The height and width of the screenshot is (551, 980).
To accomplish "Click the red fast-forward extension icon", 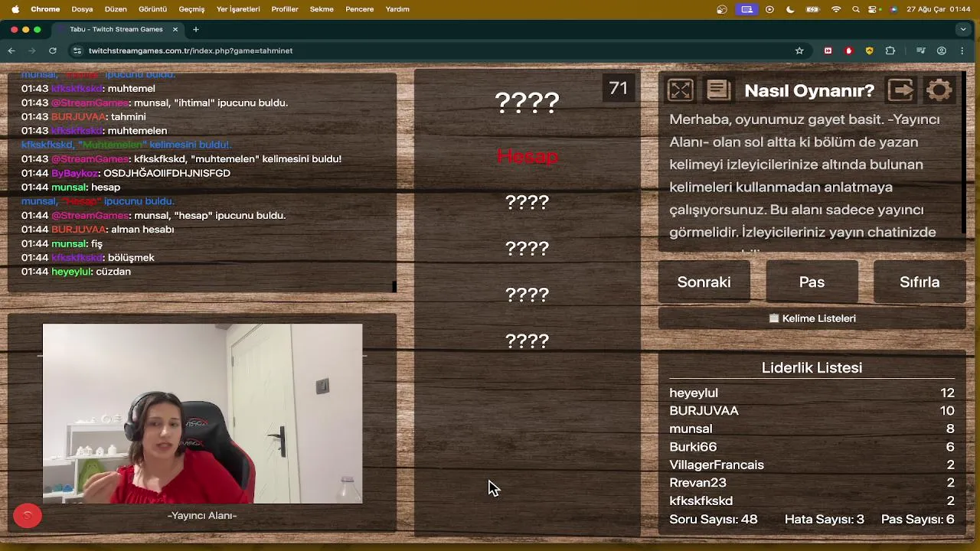I will click(x=828, y=51).
